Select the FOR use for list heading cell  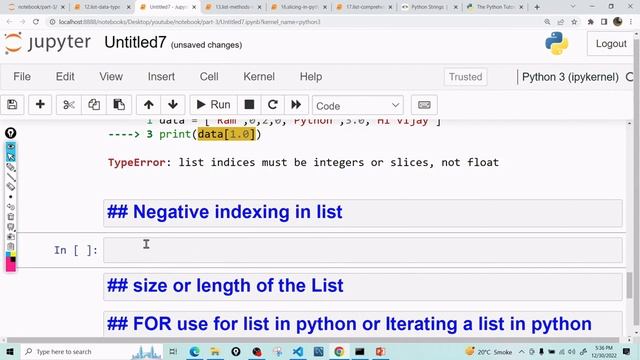point(362,324)
